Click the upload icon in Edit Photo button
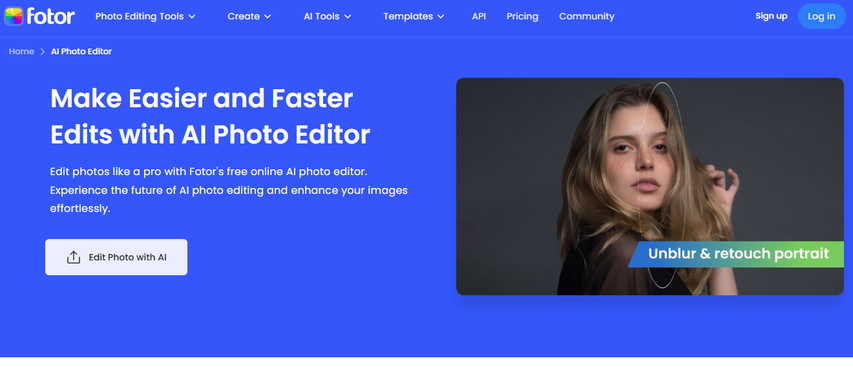Image resolution: width=853 pixels, height=367 pixels. pyautogui.click(x=73, y=257)
